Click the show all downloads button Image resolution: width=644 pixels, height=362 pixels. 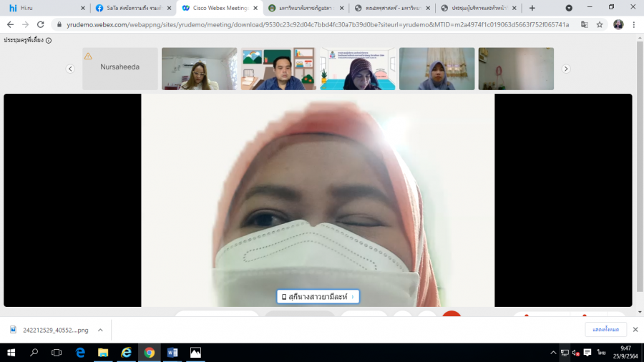(605, 330)
